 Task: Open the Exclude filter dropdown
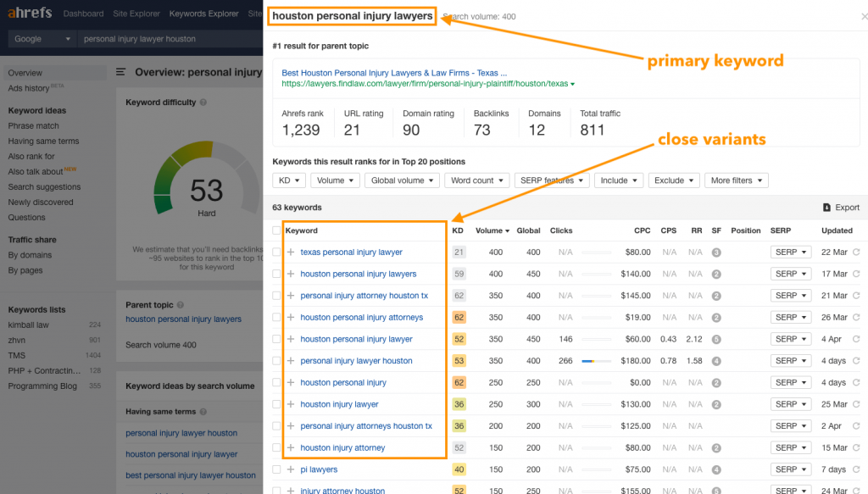tap(674, 180)
